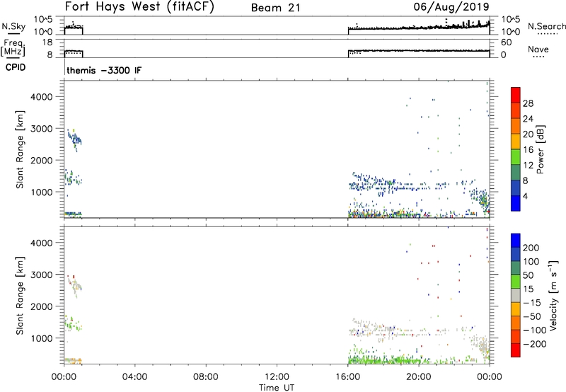This screenshot has height=392, width=566.
Task: Click the "24" power colorbar label
Action: pyautogui.click(x=528, y=119)
